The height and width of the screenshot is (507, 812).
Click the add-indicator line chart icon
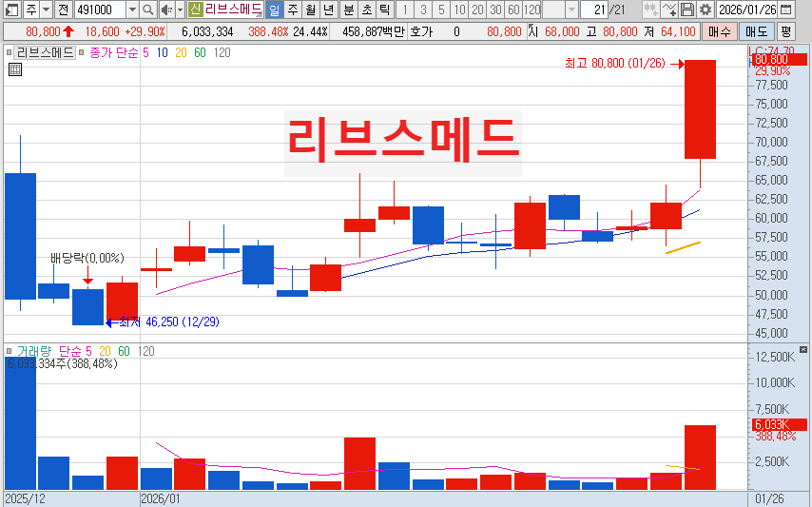[x=669, y=10]
